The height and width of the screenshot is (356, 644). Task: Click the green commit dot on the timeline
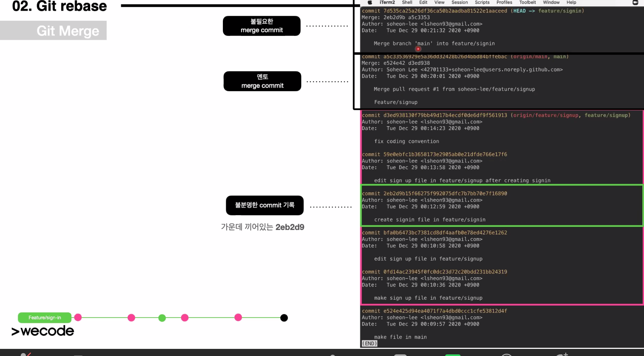162,318
